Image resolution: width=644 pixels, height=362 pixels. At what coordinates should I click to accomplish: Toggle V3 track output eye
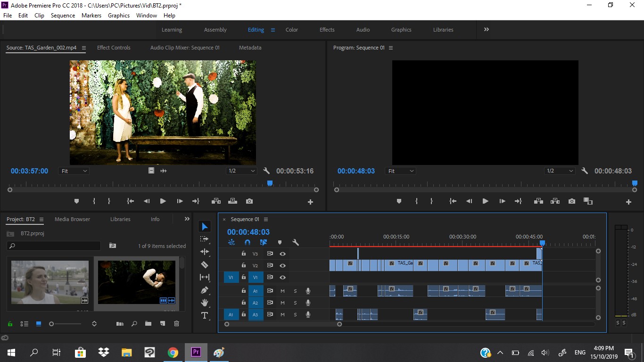coord(282,254)
